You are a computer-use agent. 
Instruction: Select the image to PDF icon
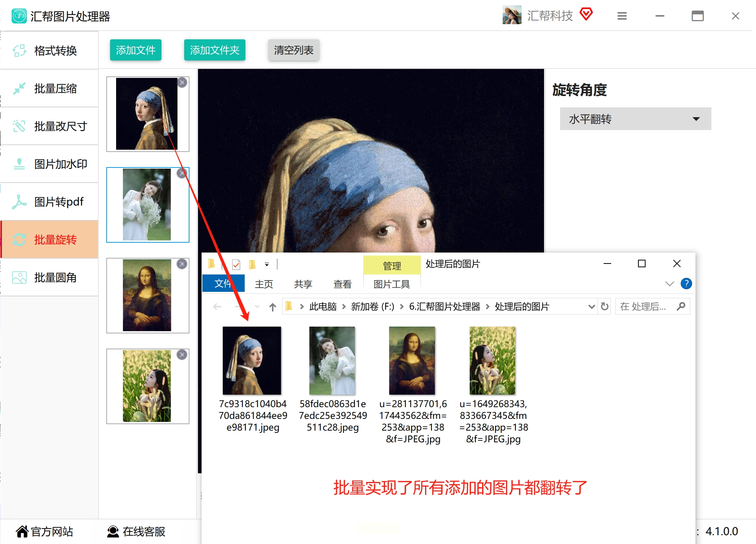click(19, 202)
